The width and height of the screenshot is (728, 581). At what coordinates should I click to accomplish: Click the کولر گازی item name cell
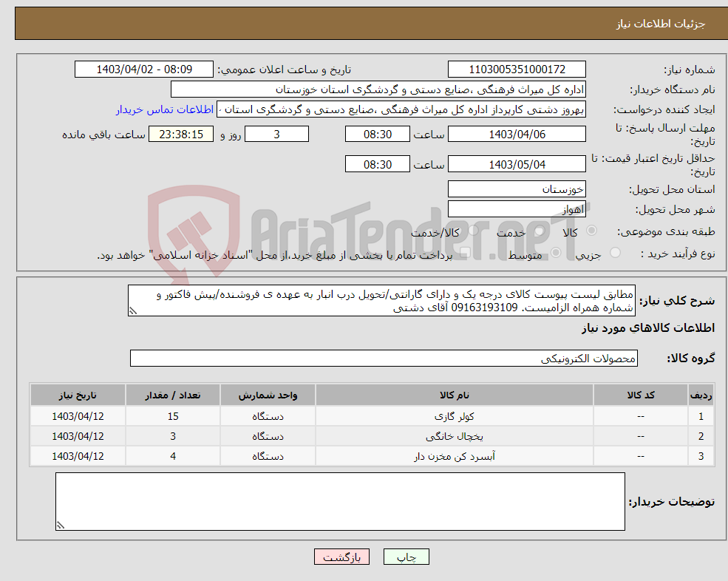[x=455, y=416]
